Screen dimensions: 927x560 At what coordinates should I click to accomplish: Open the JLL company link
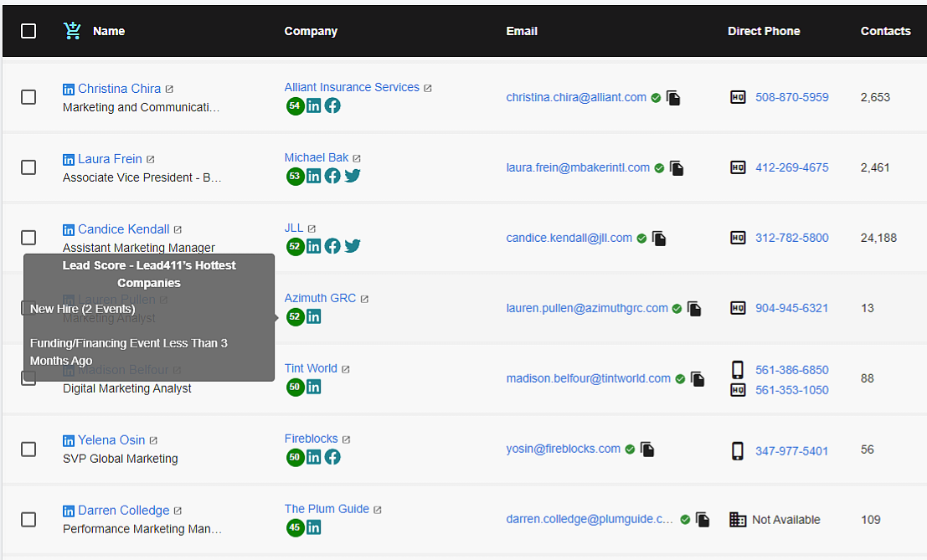pos(294,228)
